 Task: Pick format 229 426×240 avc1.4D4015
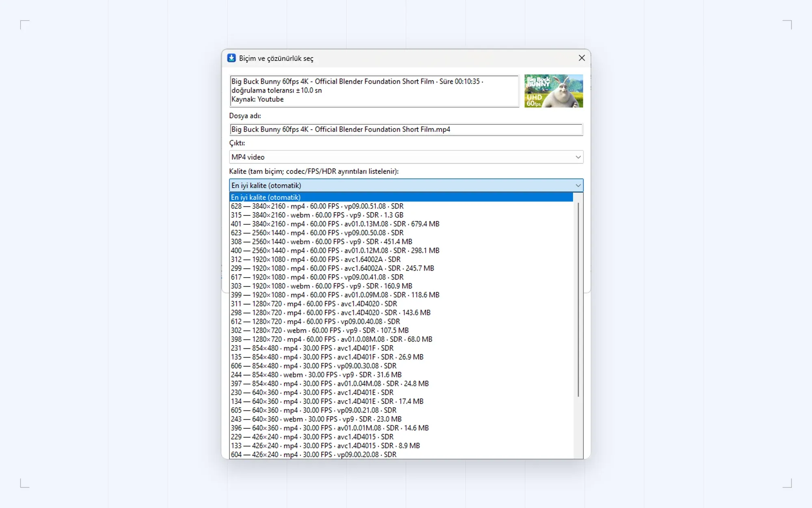coord(401,437)
